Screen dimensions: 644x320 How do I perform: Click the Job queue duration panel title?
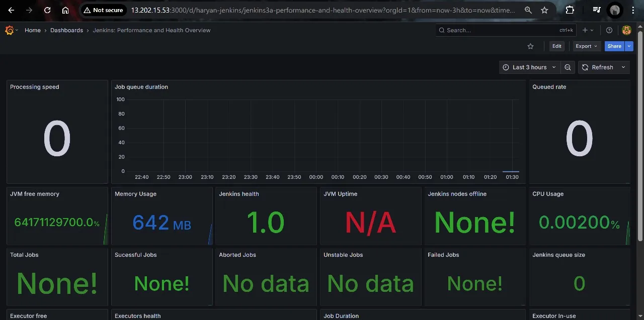(x=141, y=87)
